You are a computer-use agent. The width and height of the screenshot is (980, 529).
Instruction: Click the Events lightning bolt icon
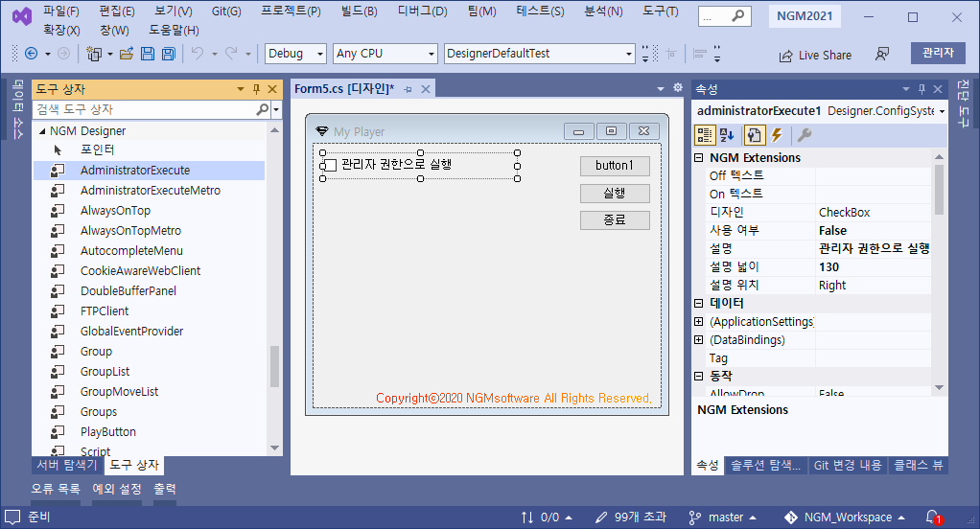tap(777, 135)
